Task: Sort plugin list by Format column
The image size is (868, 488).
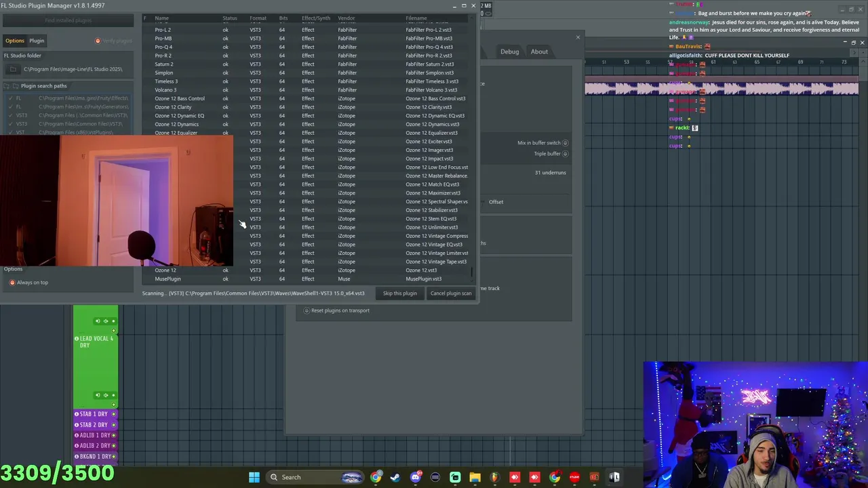Action: click(258, 18)
